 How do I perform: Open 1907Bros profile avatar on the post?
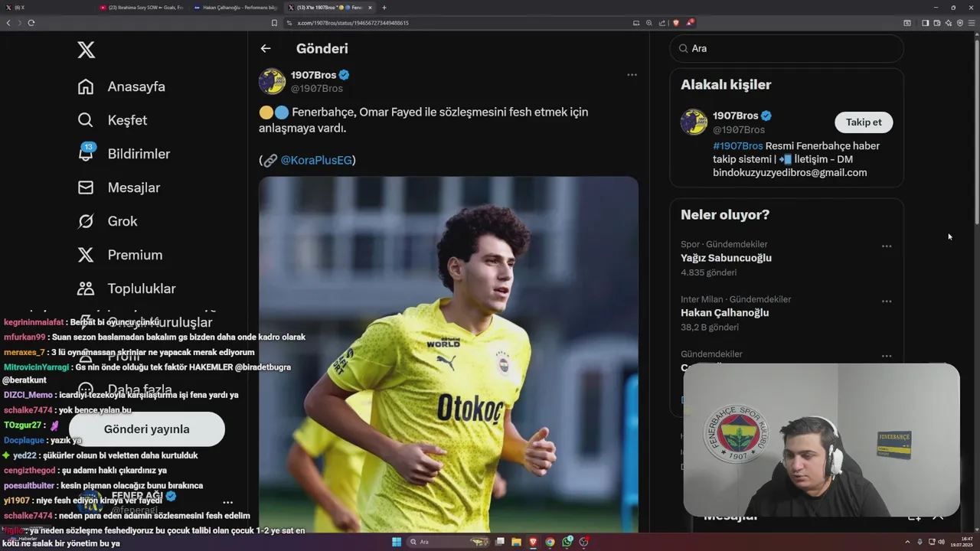pos(272,81)
